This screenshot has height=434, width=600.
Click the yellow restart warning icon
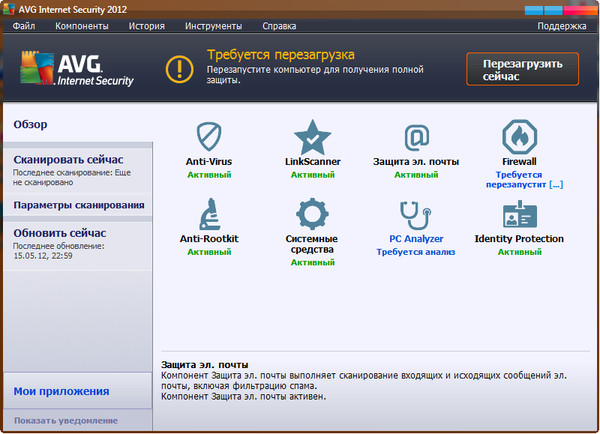tap(179, 68)
